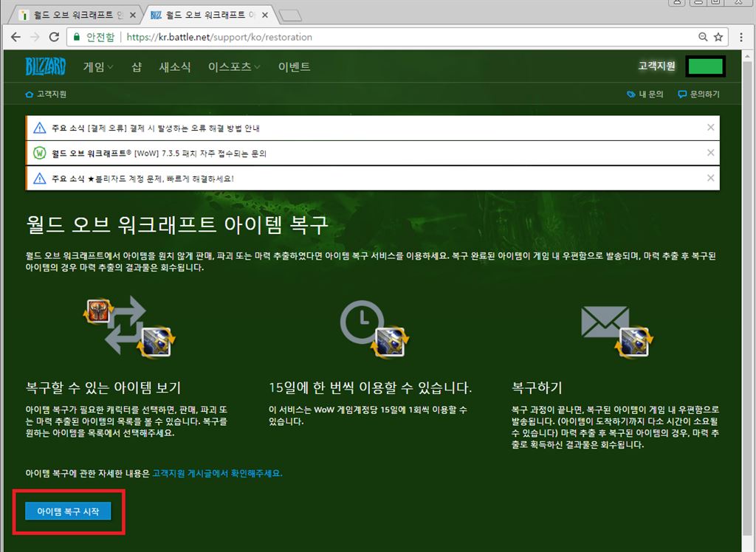Image resolution: width=756 pixels, height=552 pixels.
Task: Click the green secure padlock icon
Action: click(x=76, y=37)
